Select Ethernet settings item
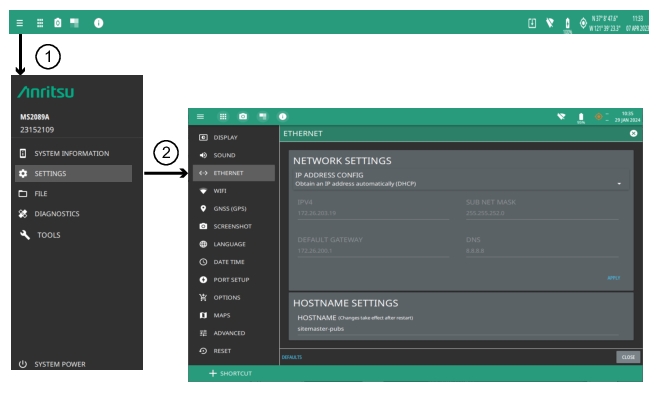This screenshot has width=663, height=393. (x=234, y=173)
